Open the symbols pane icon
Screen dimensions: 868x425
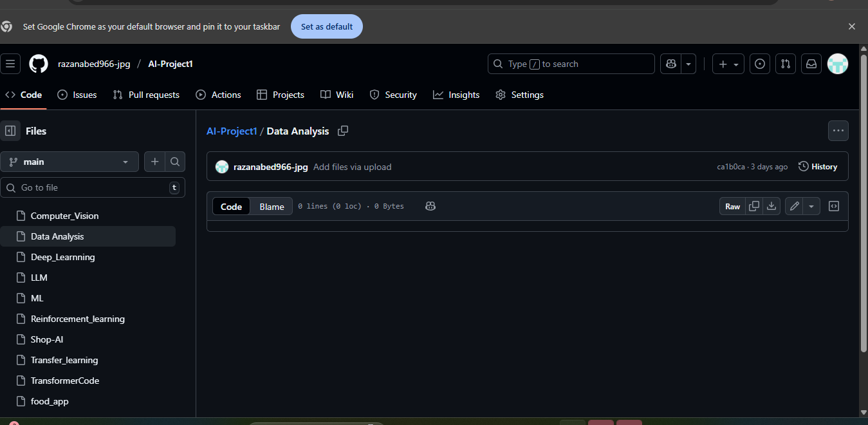(833, 207)
